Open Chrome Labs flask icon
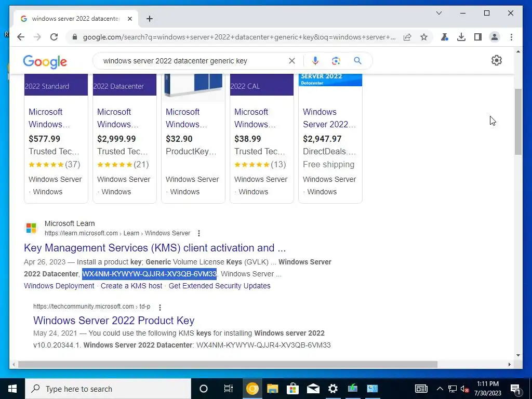Viewport: 532px width, 399px height. coord(445,37)
